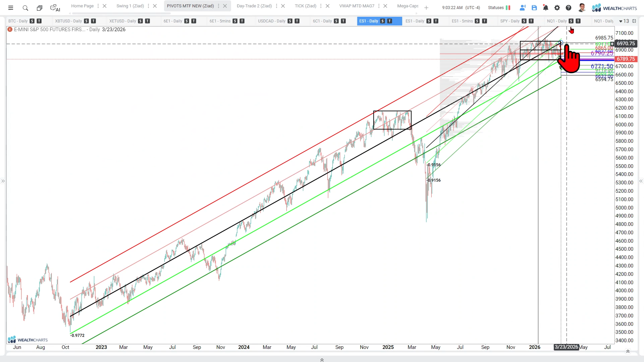The width and height of the screenshot is (644, 362).
Task: Open options menu for PIVOTS MTF NEW tab
Action: pyautogui.click(x=218, y=6)
